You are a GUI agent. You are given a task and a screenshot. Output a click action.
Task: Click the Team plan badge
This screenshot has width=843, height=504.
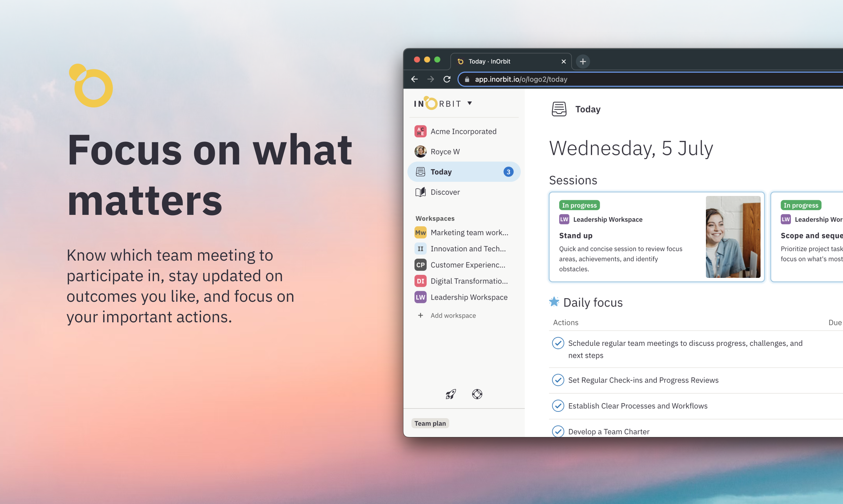430,423
